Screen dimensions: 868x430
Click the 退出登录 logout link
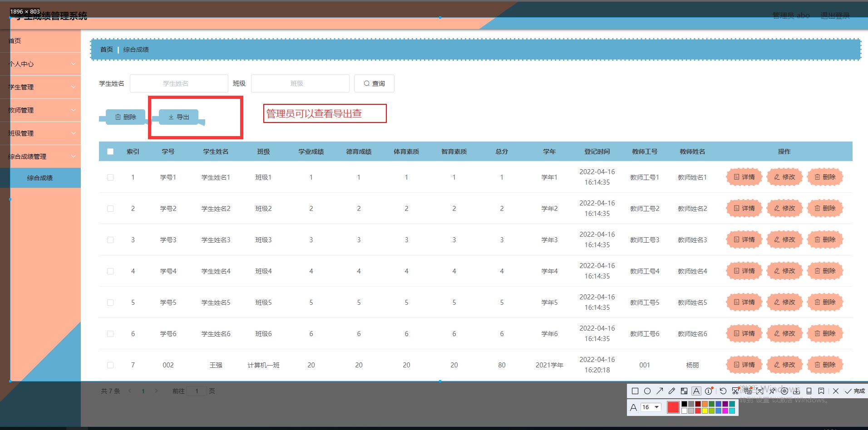point(835,16)
